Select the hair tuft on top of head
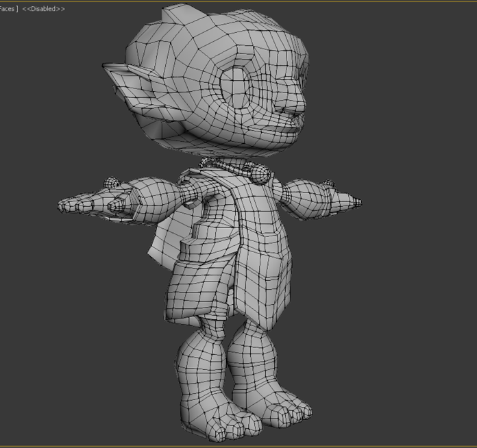Image resolution: width=477 pixels, height=448 pixels. coord(177,16)
